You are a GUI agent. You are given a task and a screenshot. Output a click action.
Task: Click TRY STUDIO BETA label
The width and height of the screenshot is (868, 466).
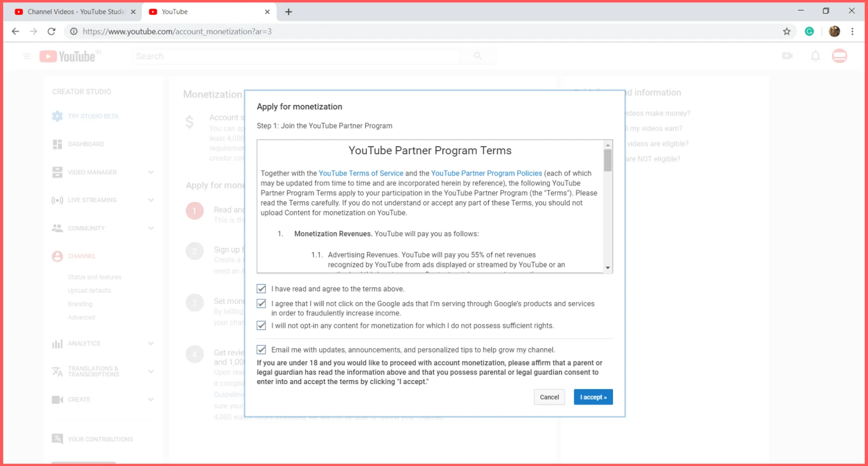point(93,116)
